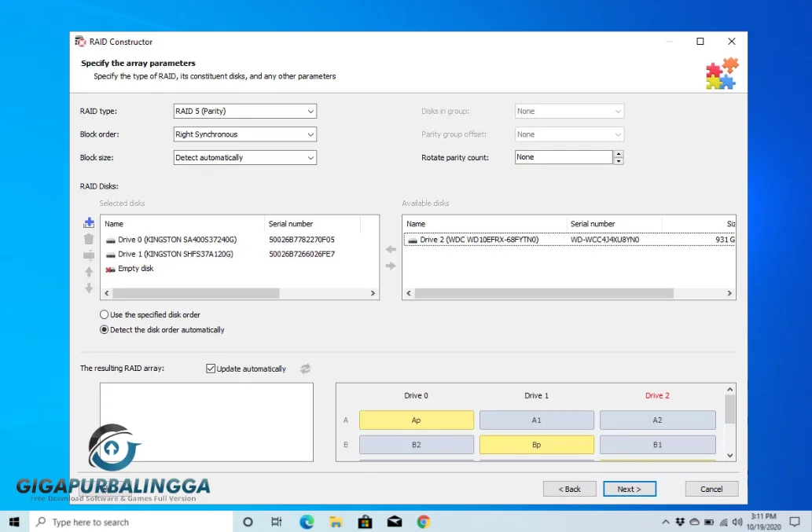Select Use the specified disk order
Image resolution: width=812 pixels, height=532 pixels.
105,314
